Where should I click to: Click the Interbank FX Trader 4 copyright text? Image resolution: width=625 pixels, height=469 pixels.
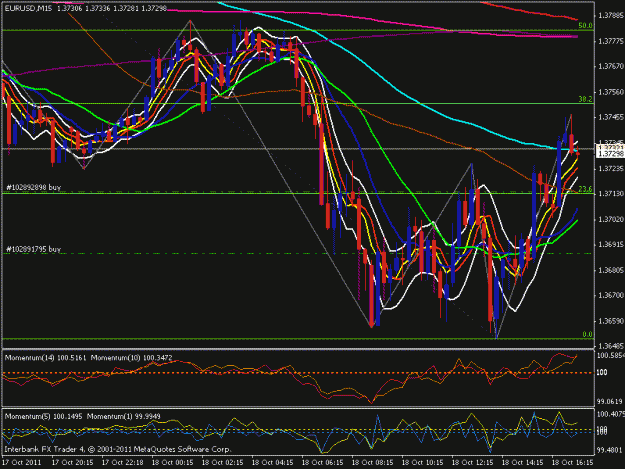coord(118,449)
